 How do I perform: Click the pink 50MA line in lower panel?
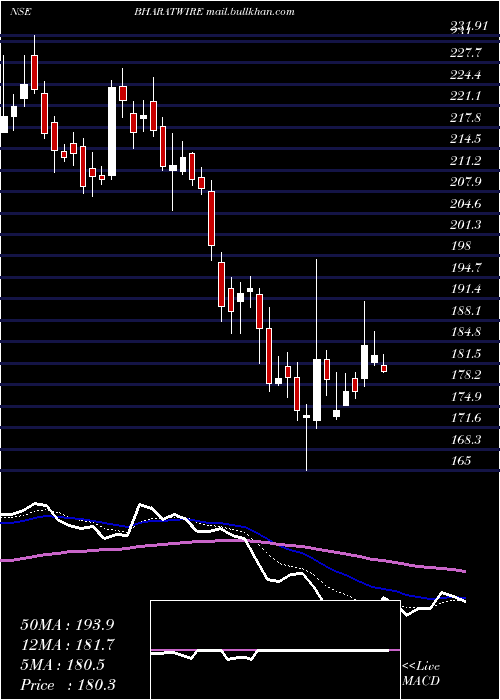click(232, 541)
